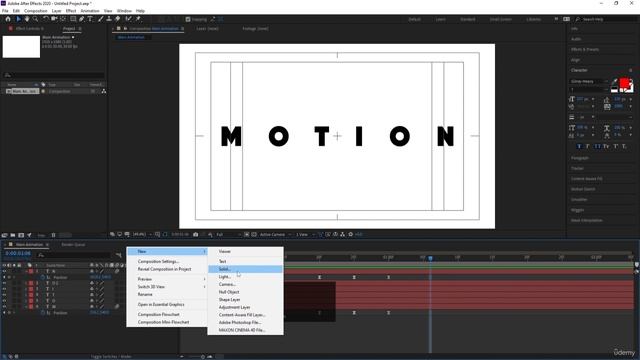Create new folder in the Project panel

13,235
